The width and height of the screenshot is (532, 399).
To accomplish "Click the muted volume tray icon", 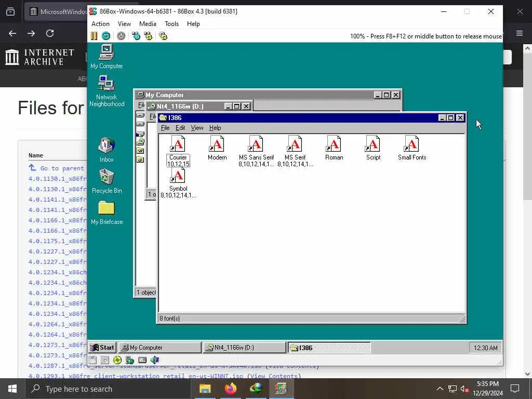I will [x=465, y=389].
